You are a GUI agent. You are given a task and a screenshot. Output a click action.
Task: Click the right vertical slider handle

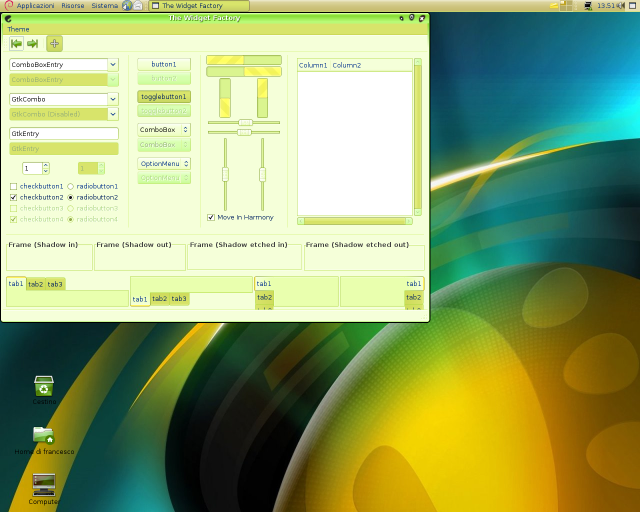coord(262,174)
